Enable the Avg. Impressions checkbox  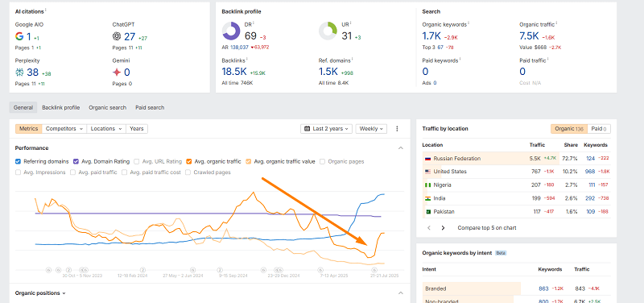18,172
